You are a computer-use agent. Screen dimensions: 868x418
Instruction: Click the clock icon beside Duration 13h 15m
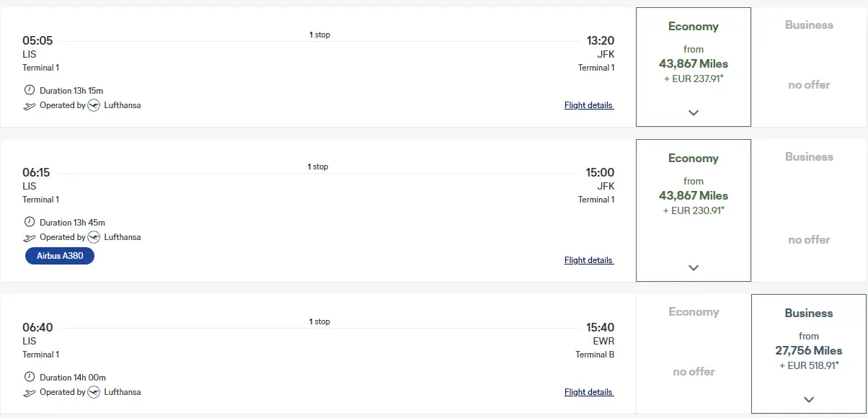30,91
